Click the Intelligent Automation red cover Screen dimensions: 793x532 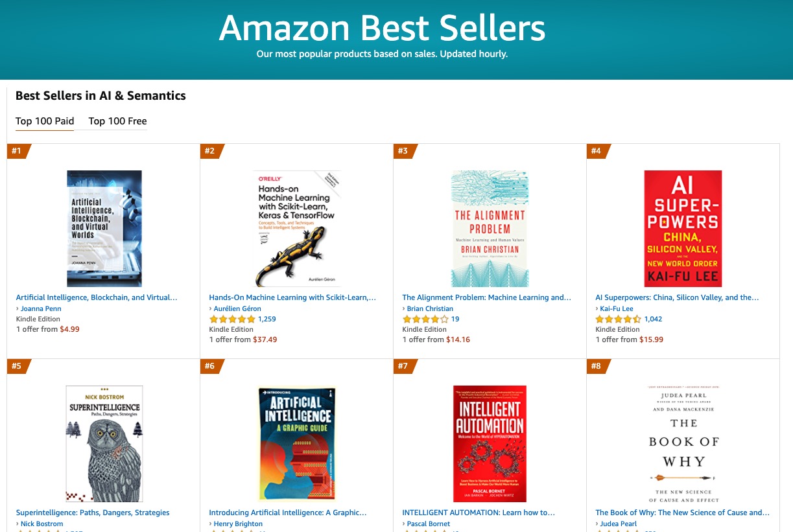489,443
